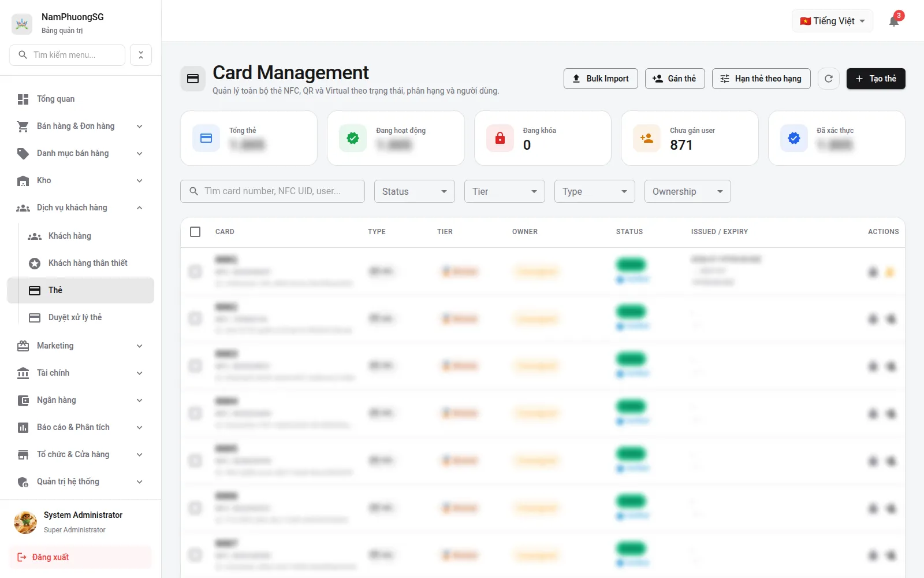Click the Bulk Import button
Viewport: 924px width, 578px height.
601,79
